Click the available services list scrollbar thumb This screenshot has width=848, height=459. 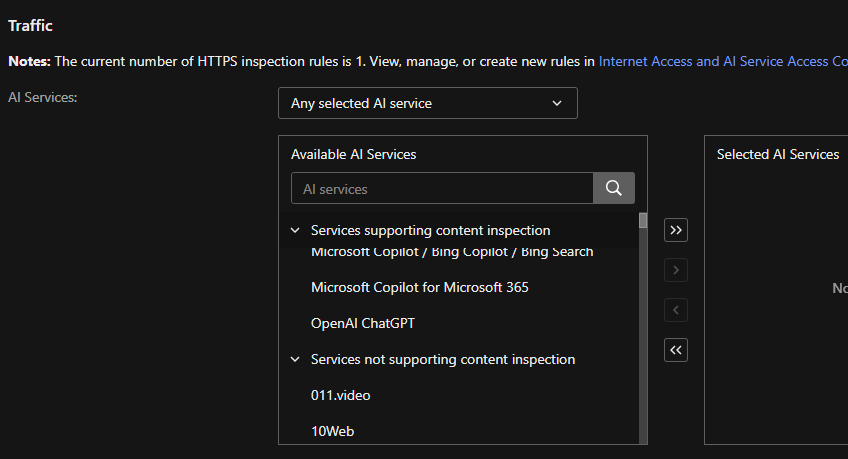coord(643,221)
